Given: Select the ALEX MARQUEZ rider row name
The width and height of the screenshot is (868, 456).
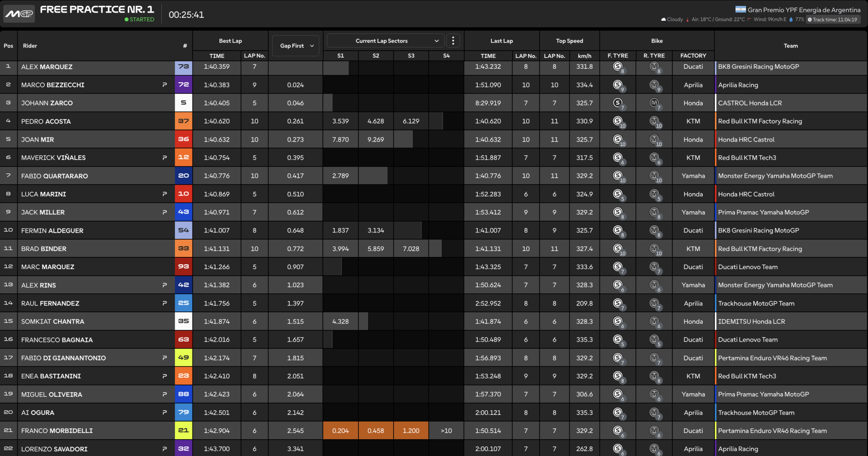Looking at the screenshot, I should [x=47, y=66].
